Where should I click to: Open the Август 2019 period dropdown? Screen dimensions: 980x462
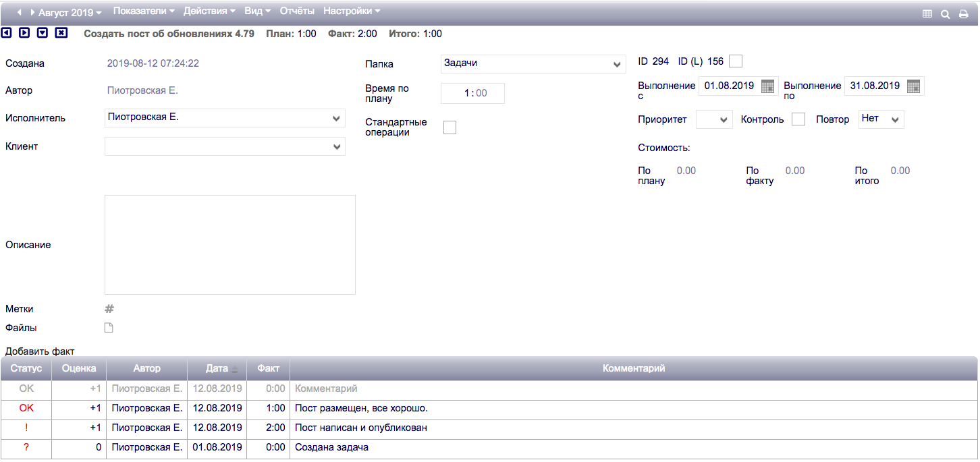pyautogui.click(x=70, y=13)
